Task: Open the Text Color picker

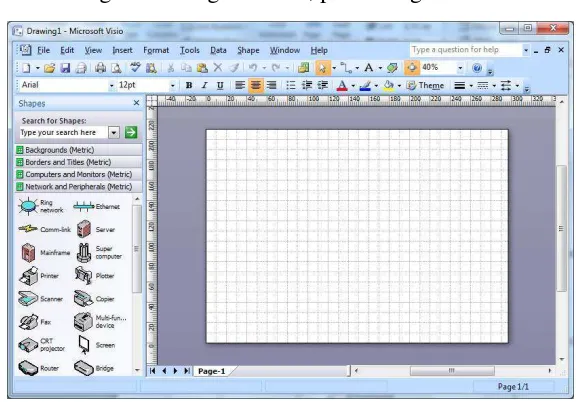Action: 342,86
